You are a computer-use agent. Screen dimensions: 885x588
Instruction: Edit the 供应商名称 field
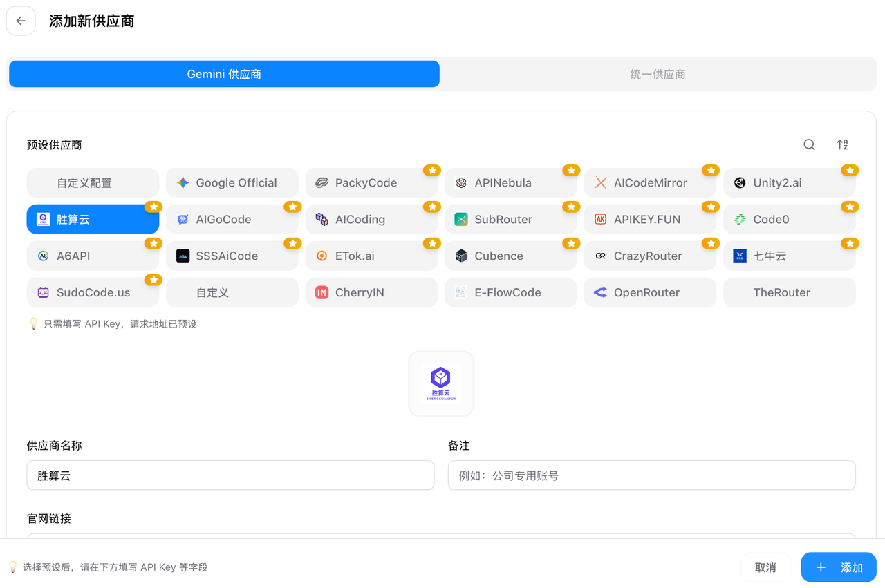[230, 475]
